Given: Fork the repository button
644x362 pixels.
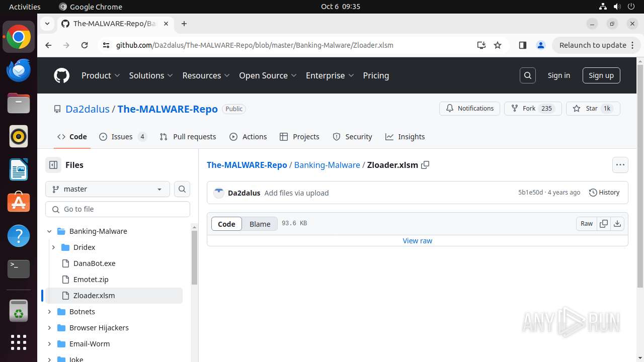Looking at the screenshot, I should point(533,109).
